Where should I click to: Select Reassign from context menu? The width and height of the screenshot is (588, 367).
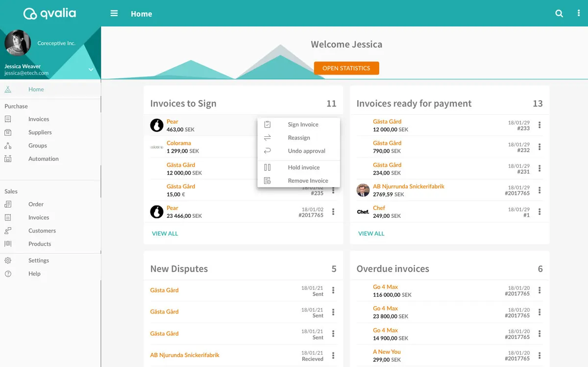point(299,138)
